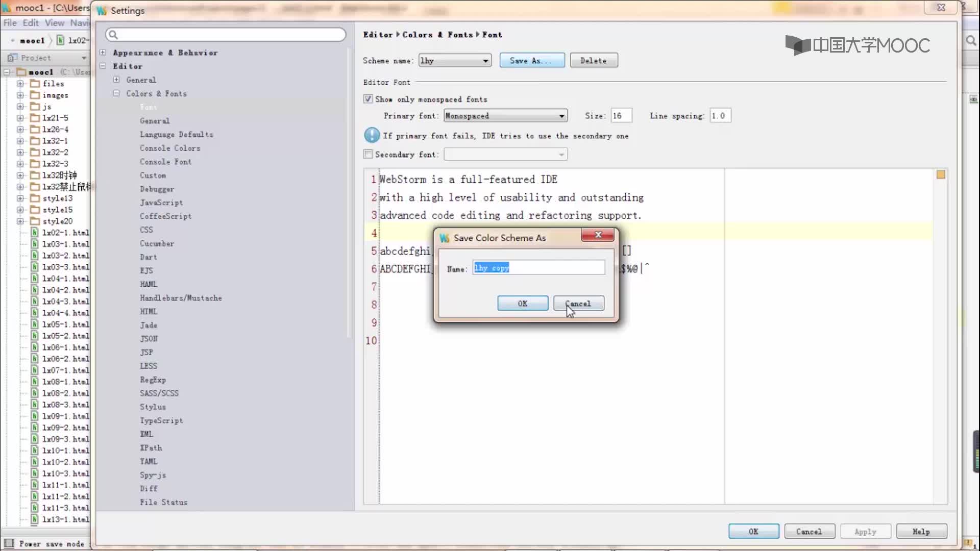This screenshot has width=980, height=551.
Task: Select the Custom colors page
Action: pos(153,176)
